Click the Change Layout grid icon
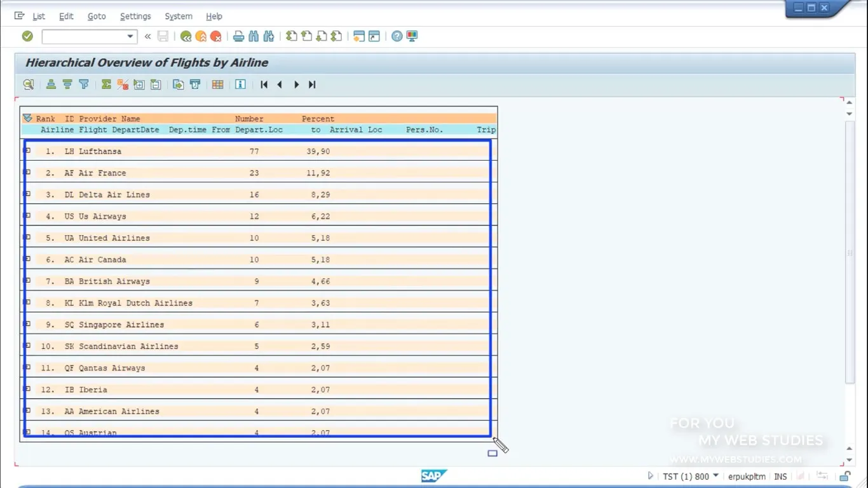The width and height of the screenshot is (868, 488). 217,85
